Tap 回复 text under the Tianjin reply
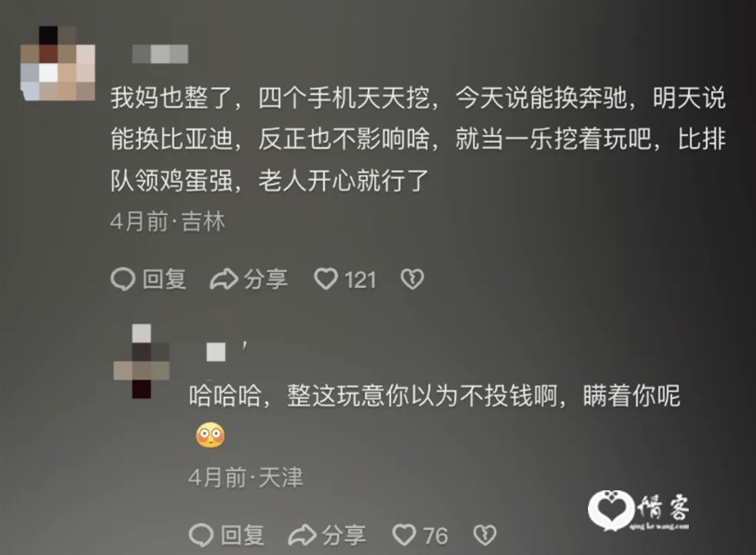Image resolution: width=756 pixels, height=555 pixels. [x=243, y=535]
